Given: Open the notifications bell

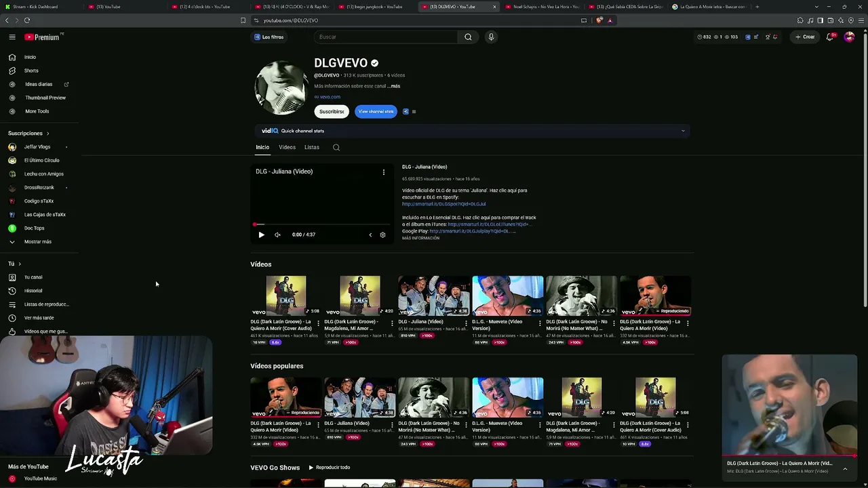Looking at the screenshot, I should tap(830, 37).
